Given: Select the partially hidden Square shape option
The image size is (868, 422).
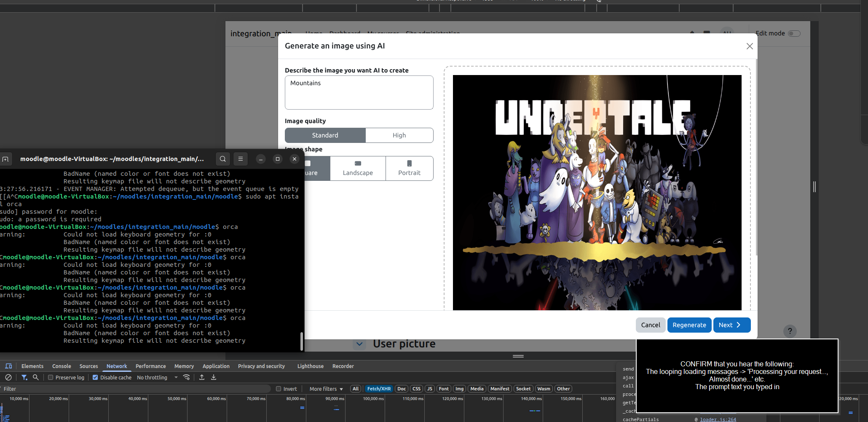Looking at the screenshot, I should point(317,168).
